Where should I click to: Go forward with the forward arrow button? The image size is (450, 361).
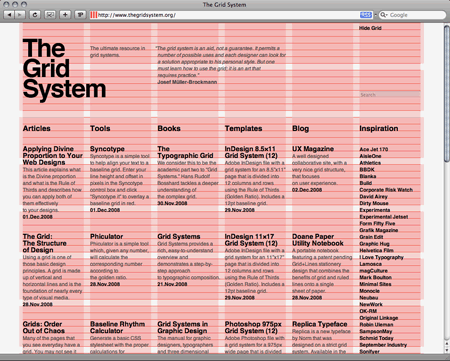[x=20, y=15]
